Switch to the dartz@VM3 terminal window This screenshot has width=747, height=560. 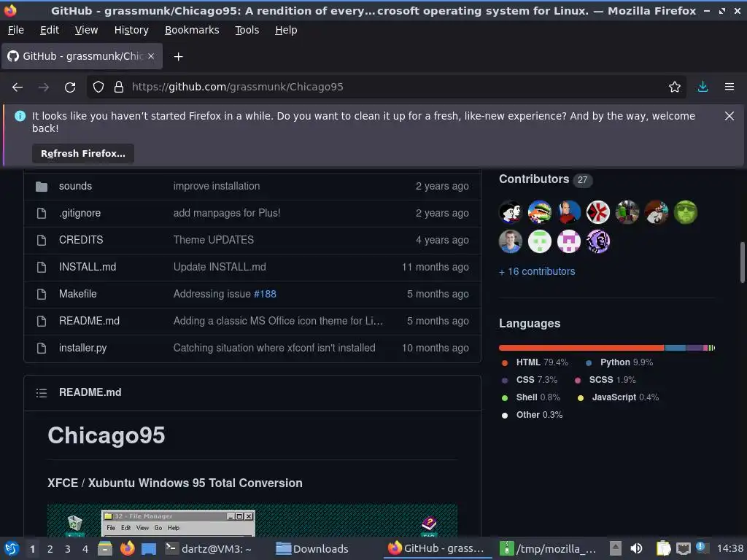(x=209, y=548)
